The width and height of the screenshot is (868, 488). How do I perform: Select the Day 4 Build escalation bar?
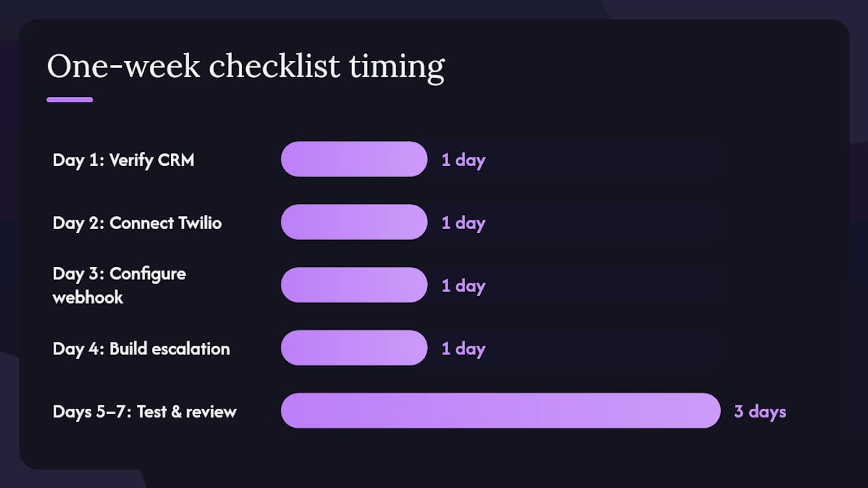coord(354,348)
